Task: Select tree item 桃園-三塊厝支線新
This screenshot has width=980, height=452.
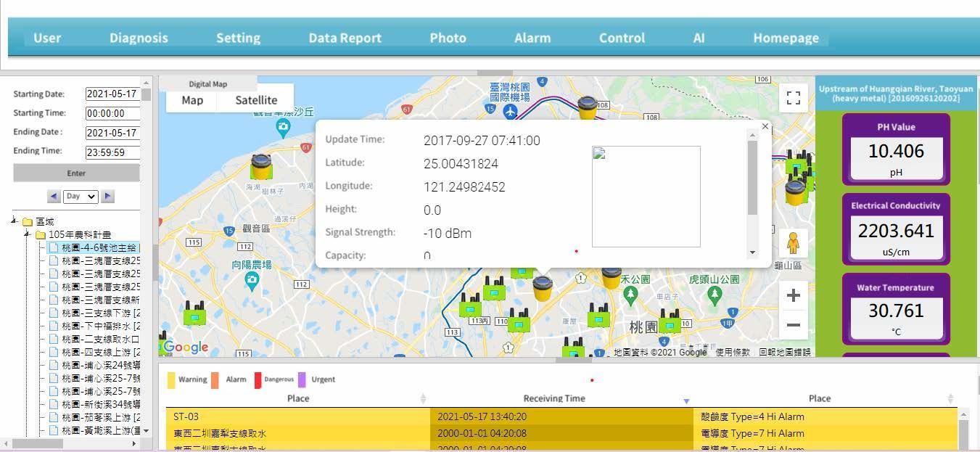Action: (x=101, y=300)
